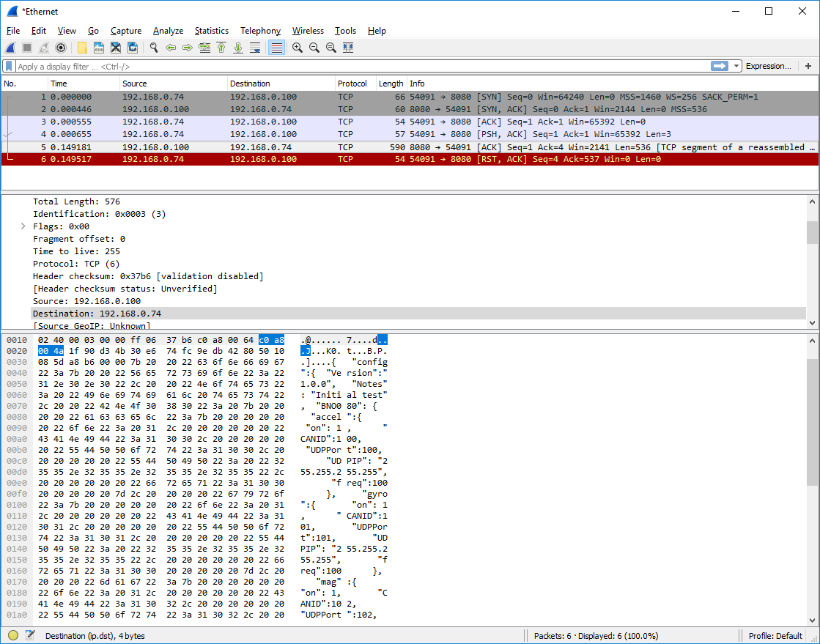
Task: Open the Edit menu
Action: [39, 31]
